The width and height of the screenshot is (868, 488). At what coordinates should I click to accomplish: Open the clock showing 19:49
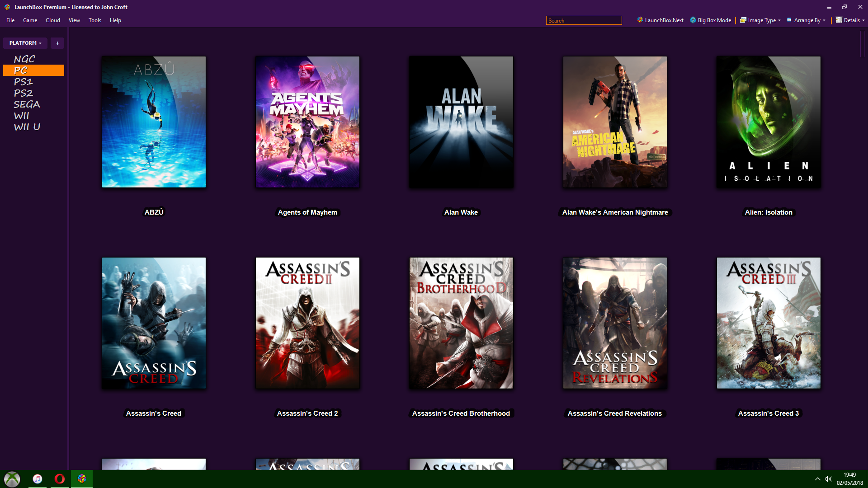pyautogui.click(x=849, y=479)
